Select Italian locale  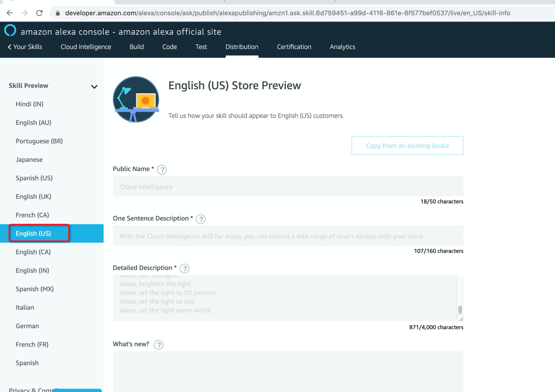coord(25,307)
